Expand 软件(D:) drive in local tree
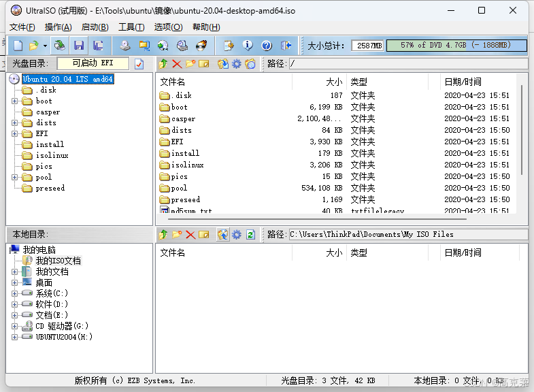Viewport: 534px width, 392px height. tap(14, 304)
